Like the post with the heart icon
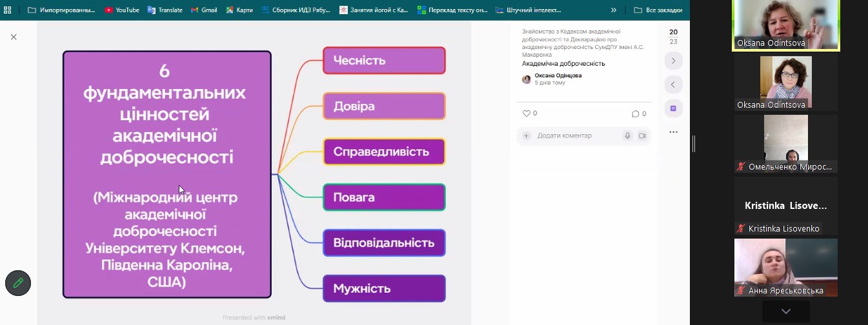The height and width of the screenshot is (325, 868). (x=526, y=113)
